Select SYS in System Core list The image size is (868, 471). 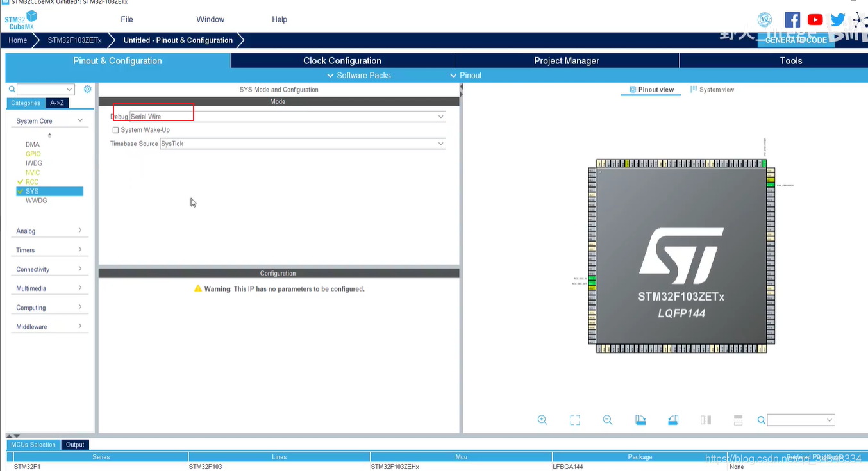50,191
